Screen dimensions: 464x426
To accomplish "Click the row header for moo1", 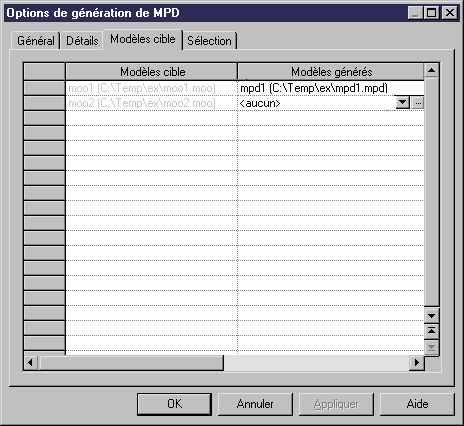I will 44,88.
